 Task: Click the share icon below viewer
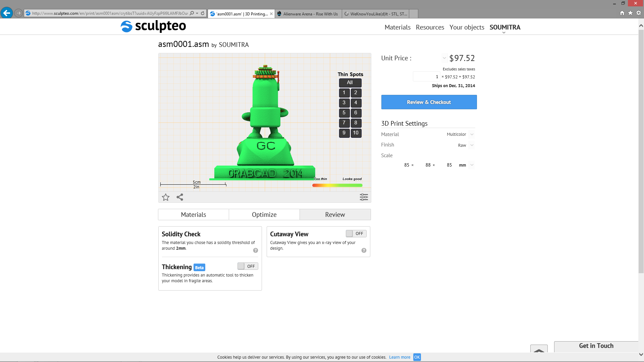click(180, 197)
